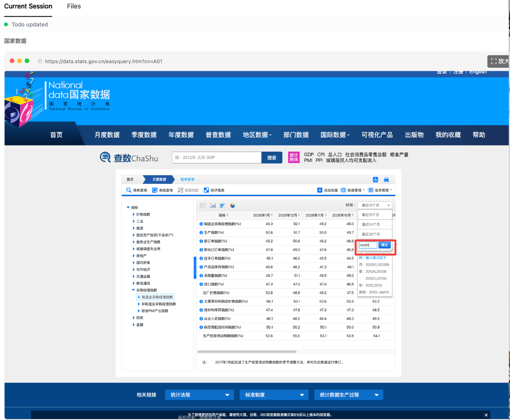
Task: Collapse the 采购经理指数 tree node
Action: 133,290
